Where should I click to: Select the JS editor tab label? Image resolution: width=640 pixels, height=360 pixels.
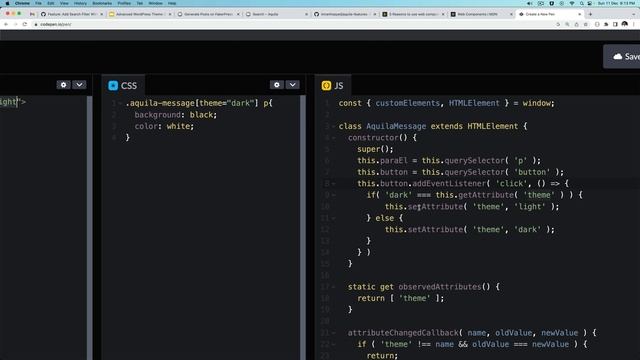tap(338, 86)
